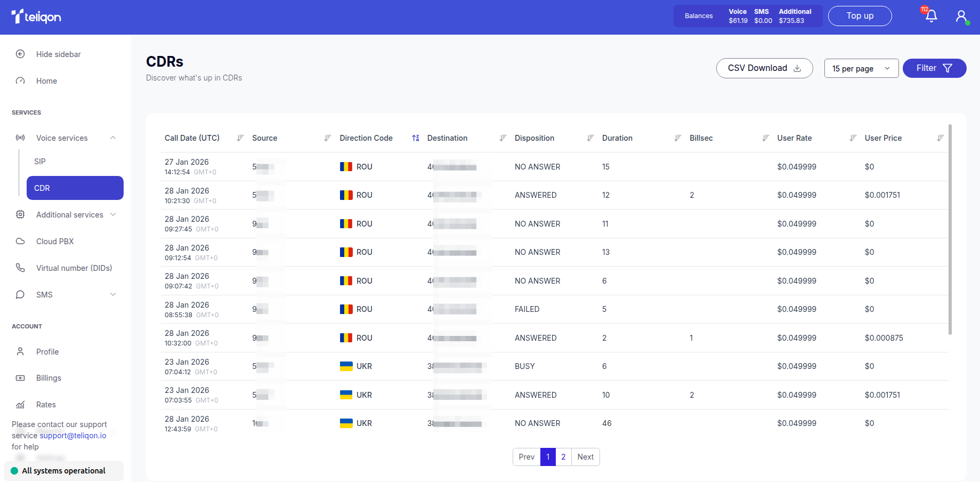This screenshot has width=980, height=482.
Task: Open Virtual number (DIDs) page
Action: tap(74, 268)
